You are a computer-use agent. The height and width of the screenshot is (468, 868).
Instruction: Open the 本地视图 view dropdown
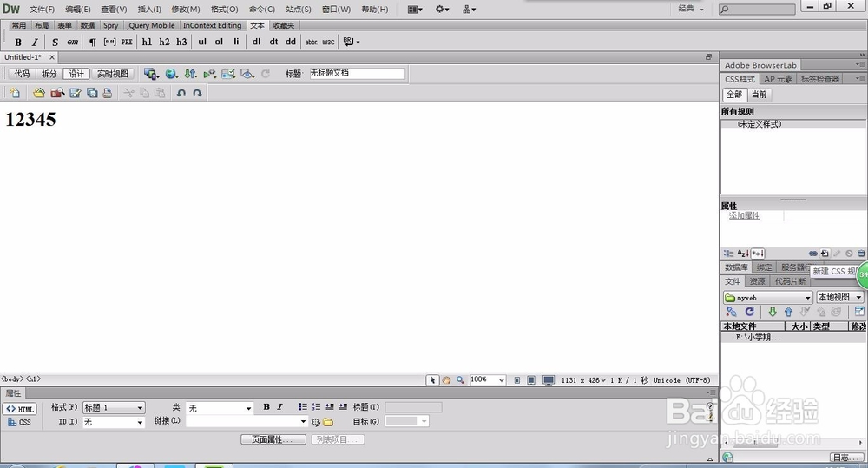pyautogui.click(x=839, y=298)
